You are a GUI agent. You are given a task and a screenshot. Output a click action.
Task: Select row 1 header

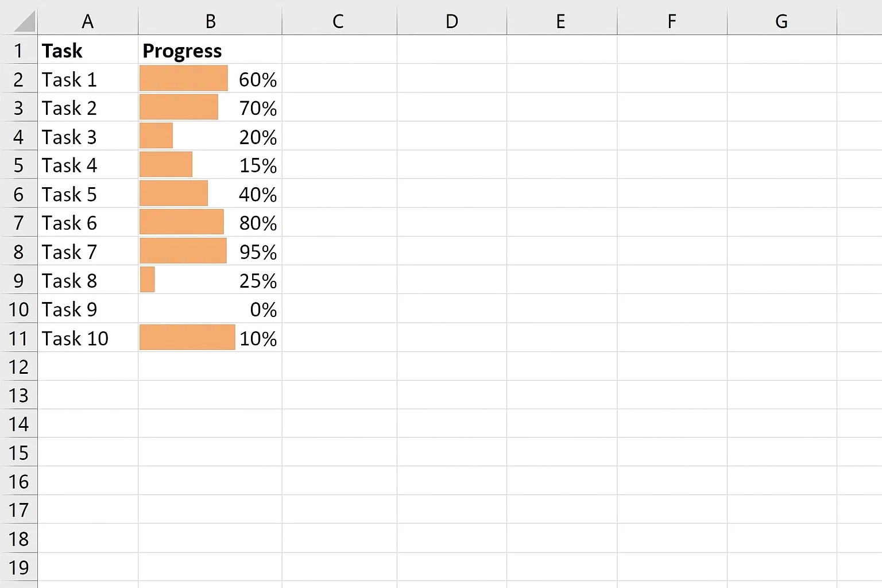click(18, 51)
